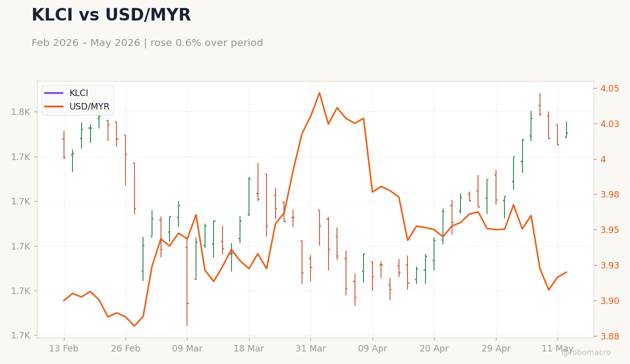Image resolution: width=630 pixels, height=364 pixels.
Task: Click the '4' right axis tick label
Action: tap(603, 159)
